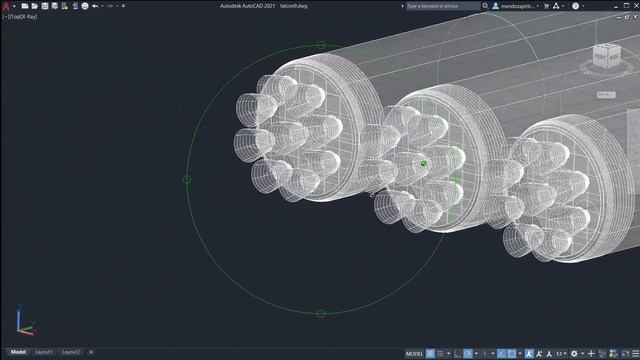Toggle auto-scale annotation icon

(x=539, y=353)
